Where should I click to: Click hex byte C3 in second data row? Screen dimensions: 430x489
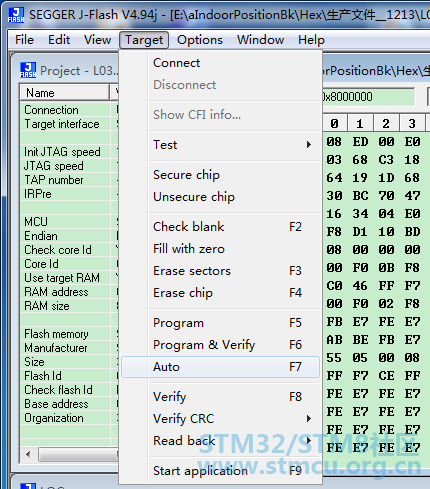[x=386, y=160]
